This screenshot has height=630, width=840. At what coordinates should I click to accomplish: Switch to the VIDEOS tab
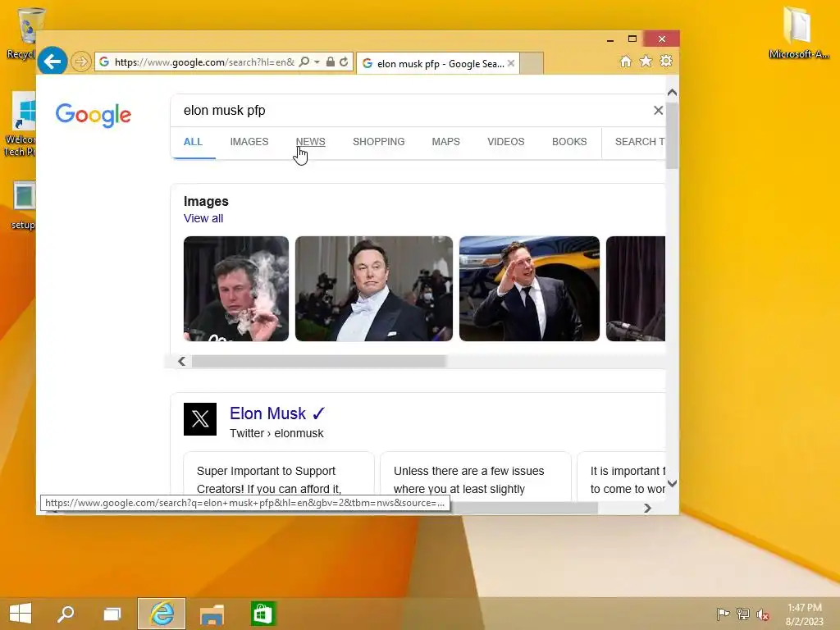pyautogui.click(x=505, y=142)
